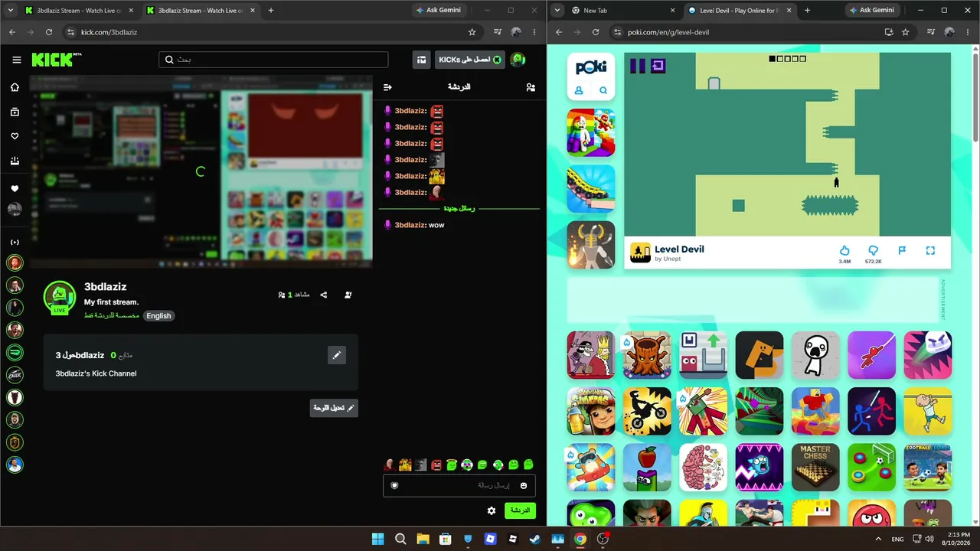Click the English language tag
This screenshot has height=551, width=980.
158,315
